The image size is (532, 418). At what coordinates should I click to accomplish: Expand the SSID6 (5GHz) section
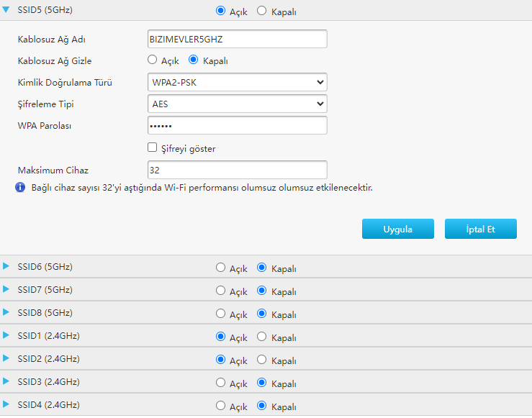click(x=6, y=267)
